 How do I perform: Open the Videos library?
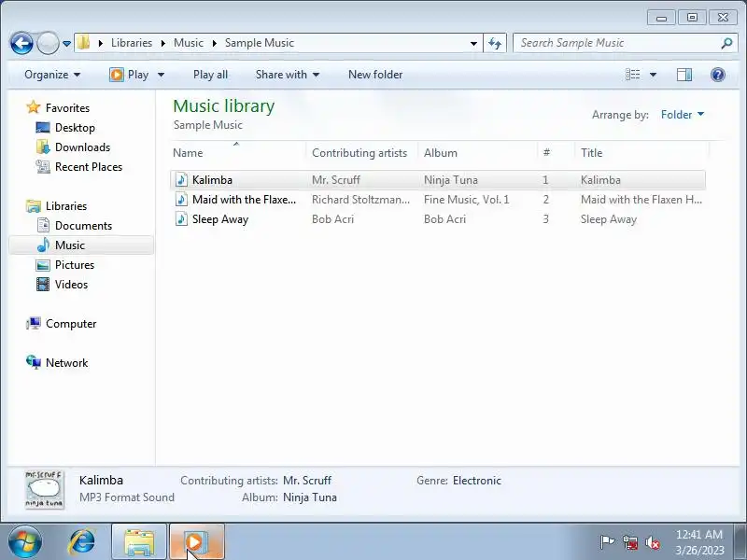click(x=71, y=285)
